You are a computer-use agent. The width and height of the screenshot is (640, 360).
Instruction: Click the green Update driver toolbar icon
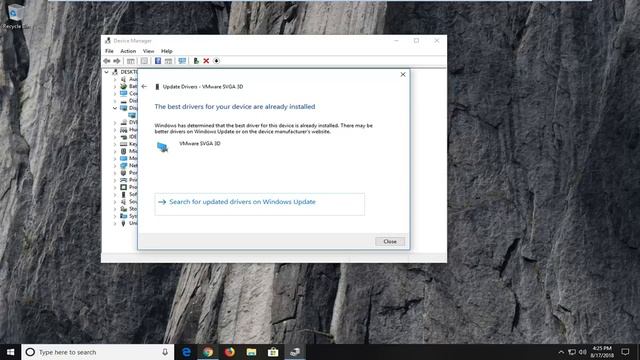coord(196,61)
